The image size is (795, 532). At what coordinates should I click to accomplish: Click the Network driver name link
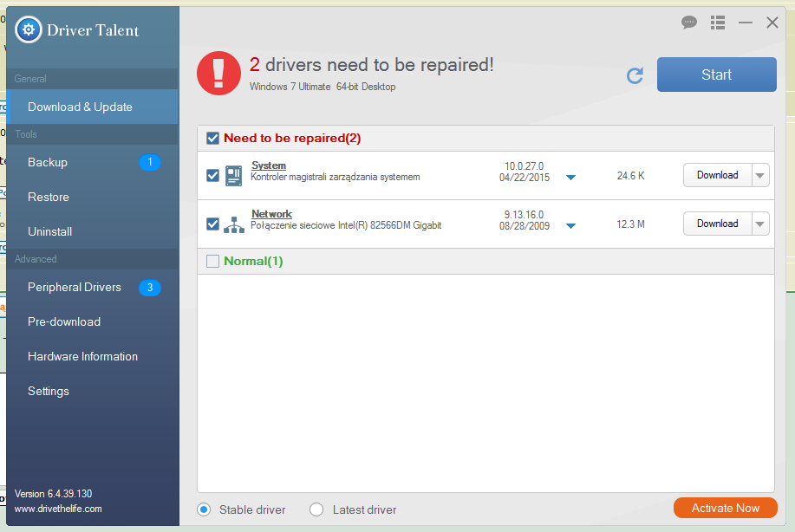271,214
